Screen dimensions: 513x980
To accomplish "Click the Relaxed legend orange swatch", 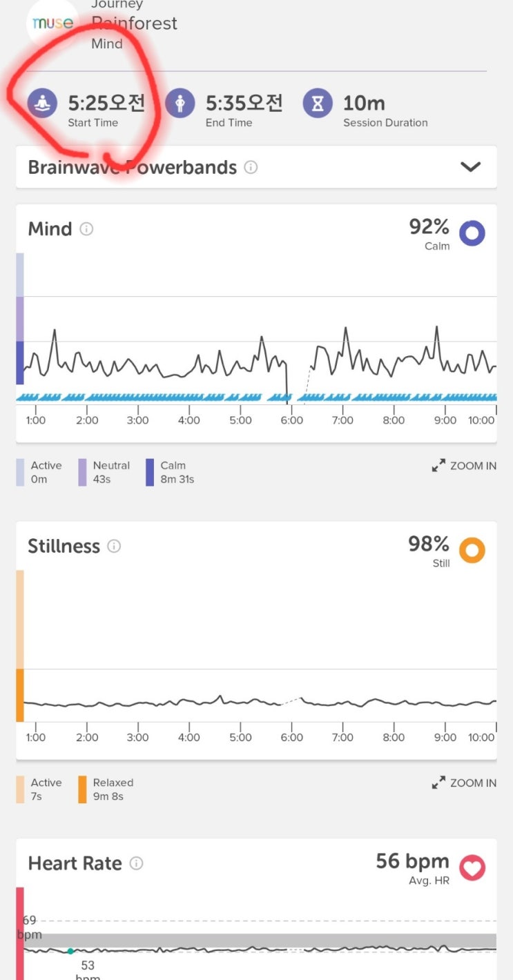I will (x=82, y=790).
